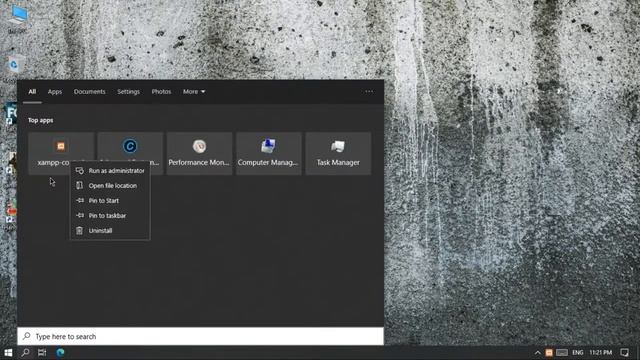Launch Microsoft Edge from taskbar
Image resolution: width=640 pixels, height=360 pixels.
point(60,353)
